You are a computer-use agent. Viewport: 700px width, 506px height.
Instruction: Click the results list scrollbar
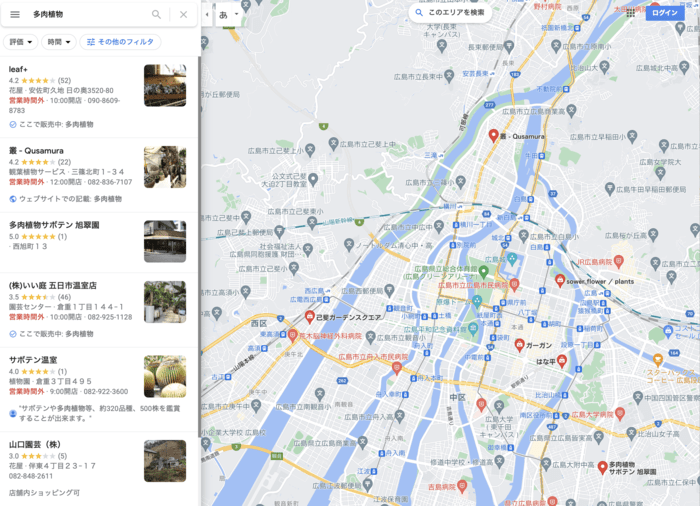(x=200, y=246)
